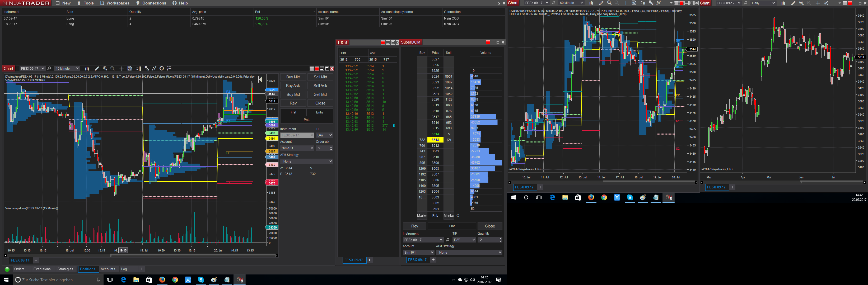
Task: Open the Tools menu
Action: click(x=85, y=3)
